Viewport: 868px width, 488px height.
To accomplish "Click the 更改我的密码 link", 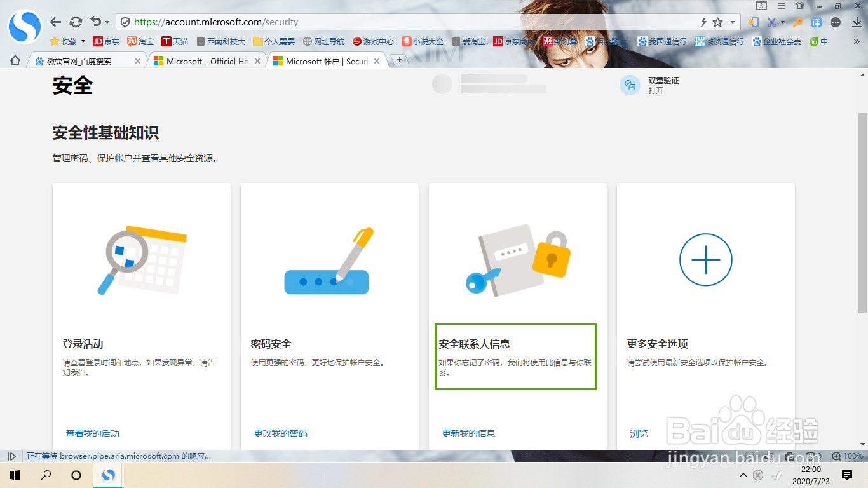I will coord(279,433).
